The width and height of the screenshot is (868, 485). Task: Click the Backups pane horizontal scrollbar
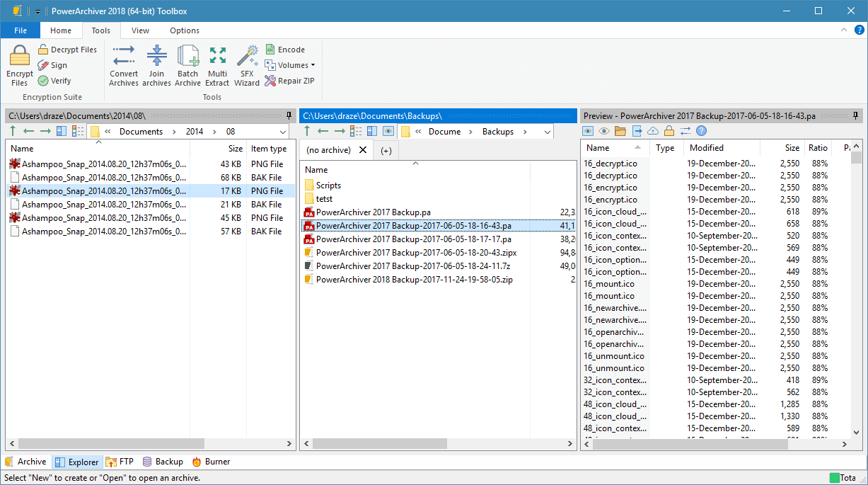click(x=379, y=443)
